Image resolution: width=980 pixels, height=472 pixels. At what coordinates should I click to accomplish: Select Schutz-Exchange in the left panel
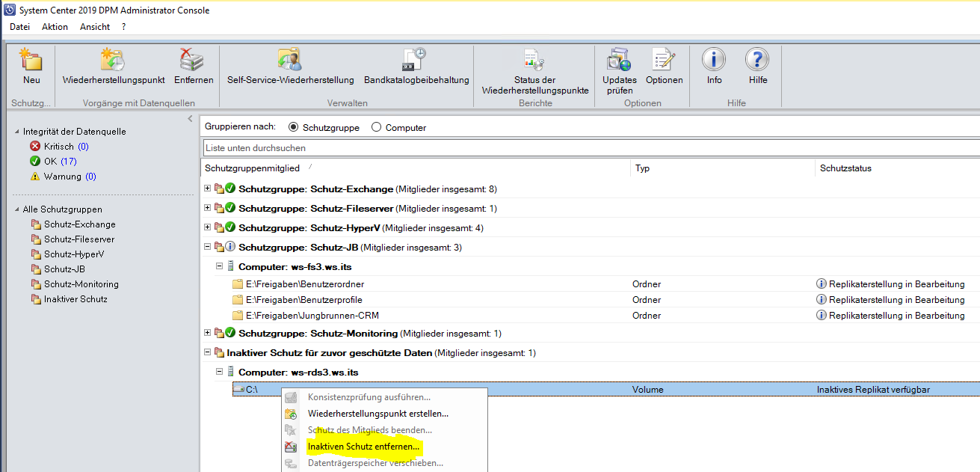(x=73, y=224)
